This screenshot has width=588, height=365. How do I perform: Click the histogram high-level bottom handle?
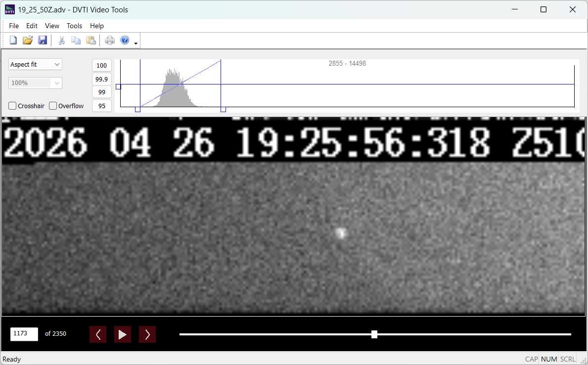[223, 109]
